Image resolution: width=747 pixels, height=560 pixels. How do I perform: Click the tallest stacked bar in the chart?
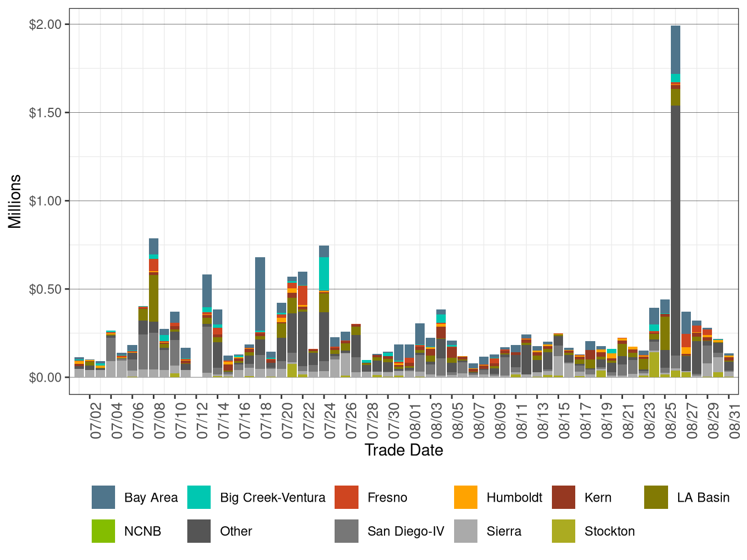(676, 202)
